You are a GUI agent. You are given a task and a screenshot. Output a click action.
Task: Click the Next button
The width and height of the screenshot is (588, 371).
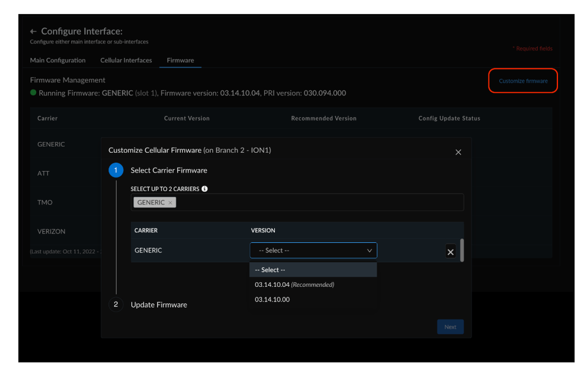click(450, 327)
